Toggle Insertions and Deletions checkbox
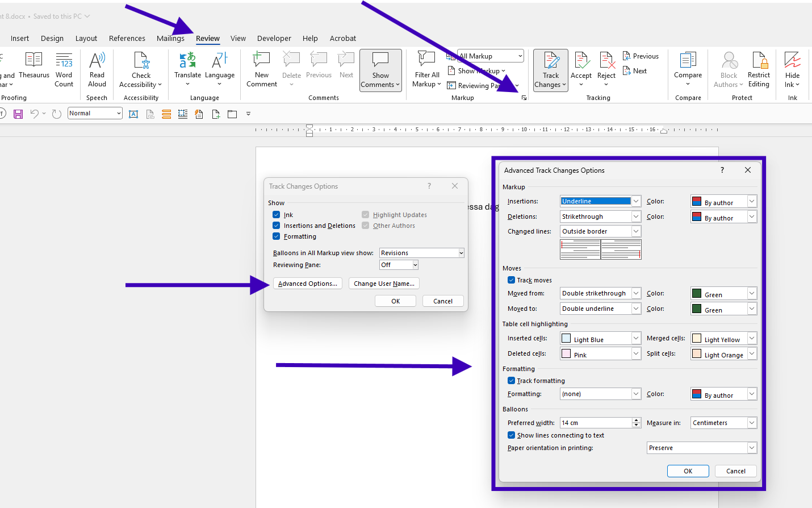The image size is (812, 508). point(277,226)
